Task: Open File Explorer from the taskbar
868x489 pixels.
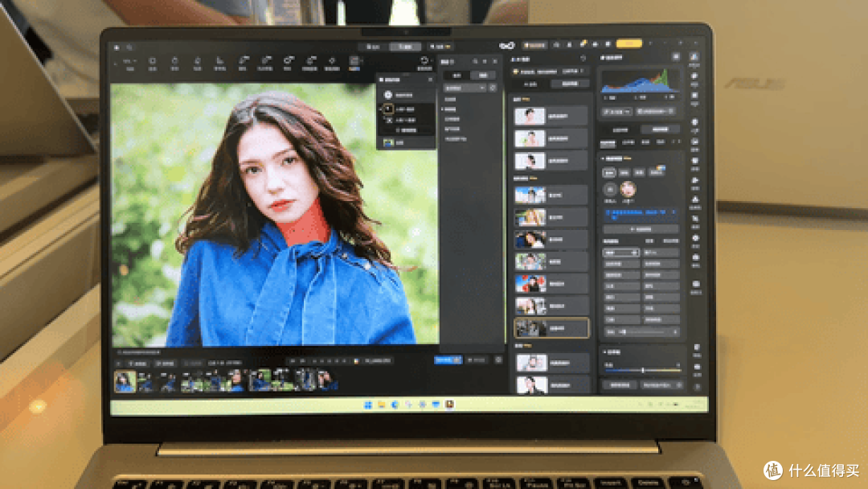Action: [x=382, y=405]
